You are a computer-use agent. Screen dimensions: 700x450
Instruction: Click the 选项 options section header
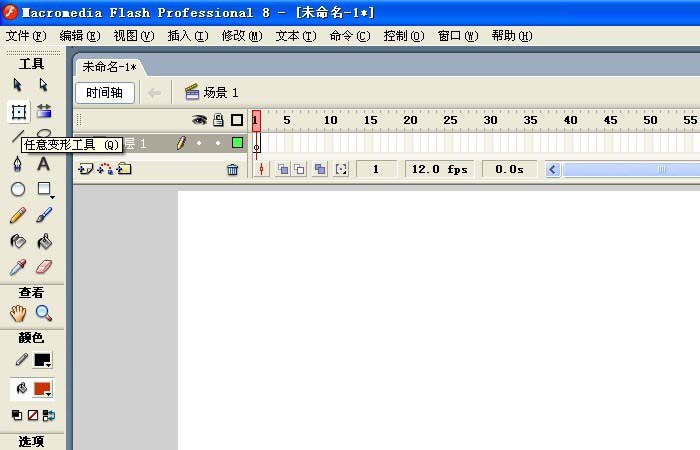tap(31, 442)
